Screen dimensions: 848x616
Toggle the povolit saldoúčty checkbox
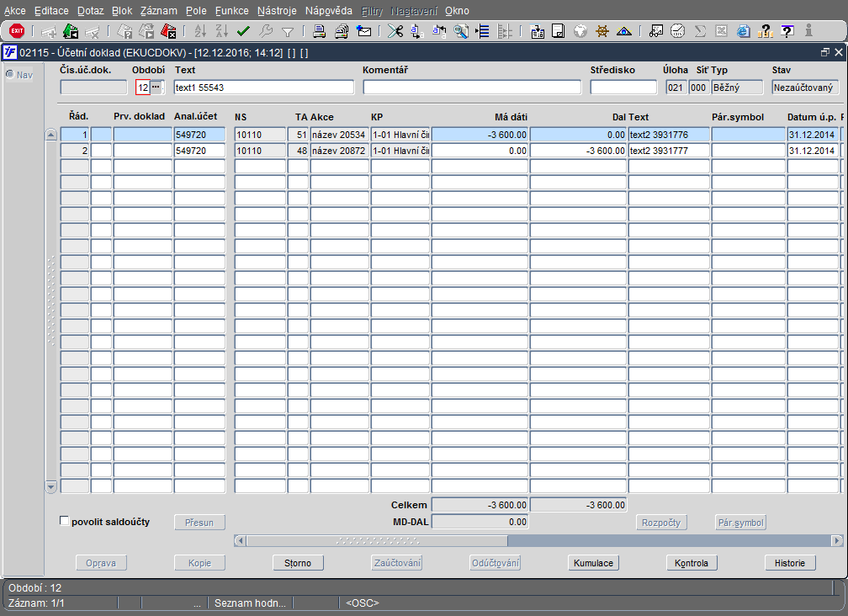pyautogui.click(x=64, y=521)
